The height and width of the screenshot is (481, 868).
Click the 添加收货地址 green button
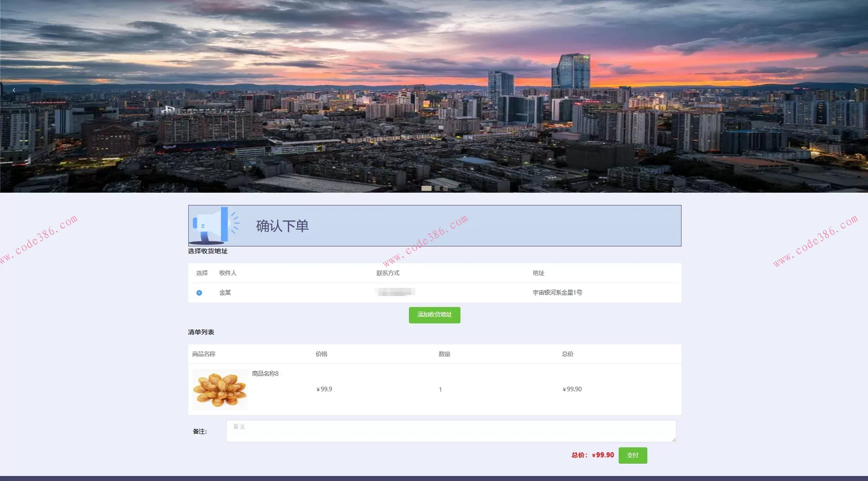coord(434,315)
